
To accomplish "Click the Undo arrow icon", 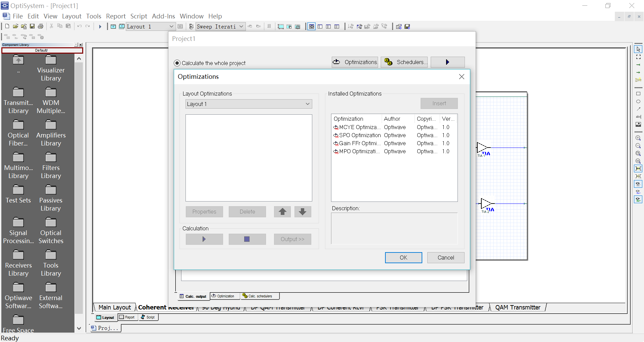I will (x=79, y=26).
